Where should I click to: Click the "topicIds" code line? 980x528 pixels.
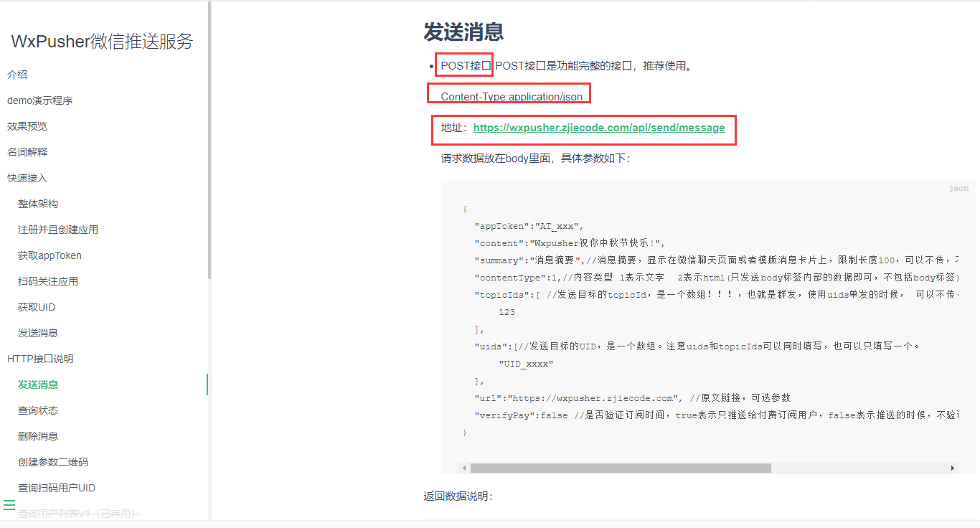(x=716, y=295)
